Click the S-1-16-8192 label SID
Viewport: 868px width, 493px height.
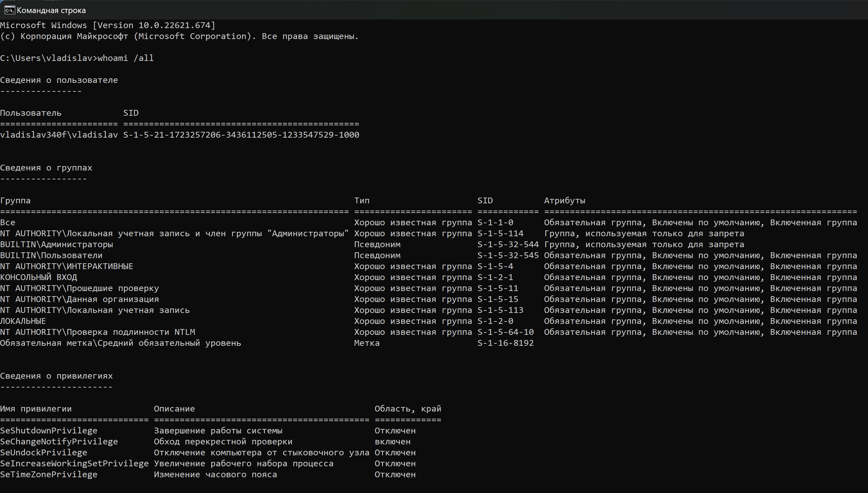pyautogui.click(x=505, y=343)
